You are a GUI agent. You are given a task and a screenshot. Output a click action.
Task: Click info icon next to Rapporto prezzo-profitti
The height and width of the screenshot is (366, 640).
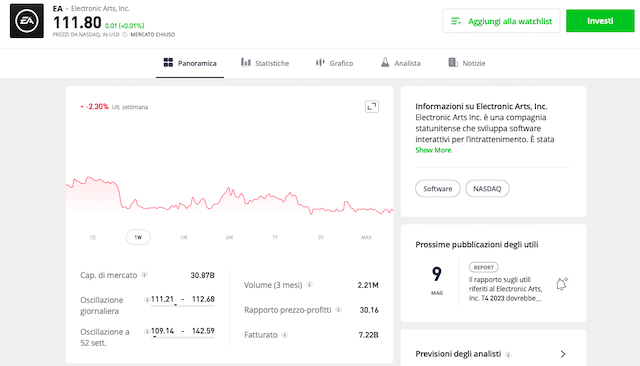pyautogui.click(x=338, y=310)
